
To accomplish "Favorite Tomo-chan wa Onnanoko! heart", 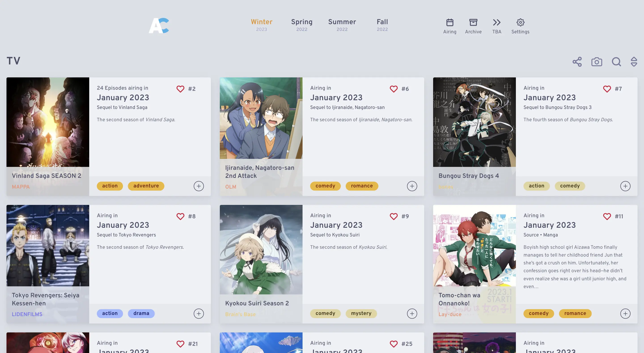I will click(607, 216).
